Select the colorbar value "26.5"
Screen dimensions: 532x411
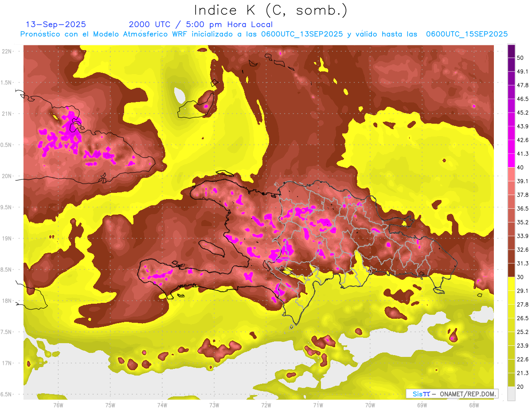pos(522,318)
